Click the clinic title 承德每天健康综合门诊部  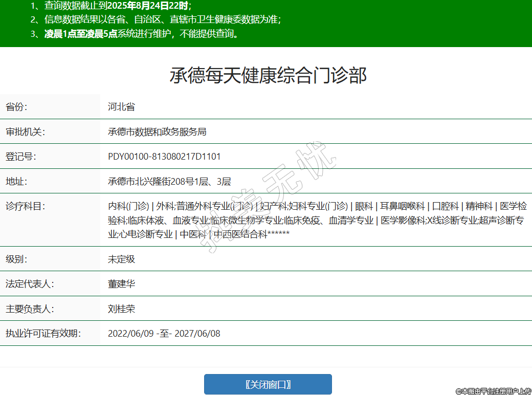[268, 75]
